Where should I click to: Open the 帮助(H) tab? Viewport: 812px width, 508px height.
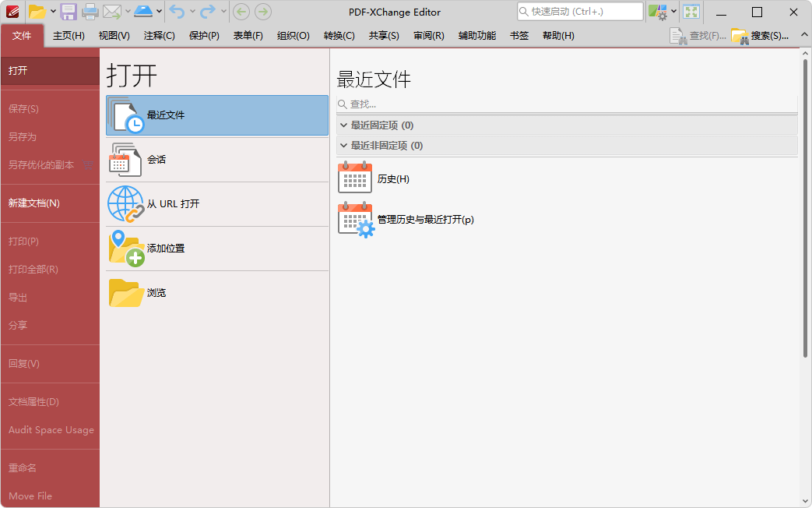pyautogui.click(x=558, y=36)
